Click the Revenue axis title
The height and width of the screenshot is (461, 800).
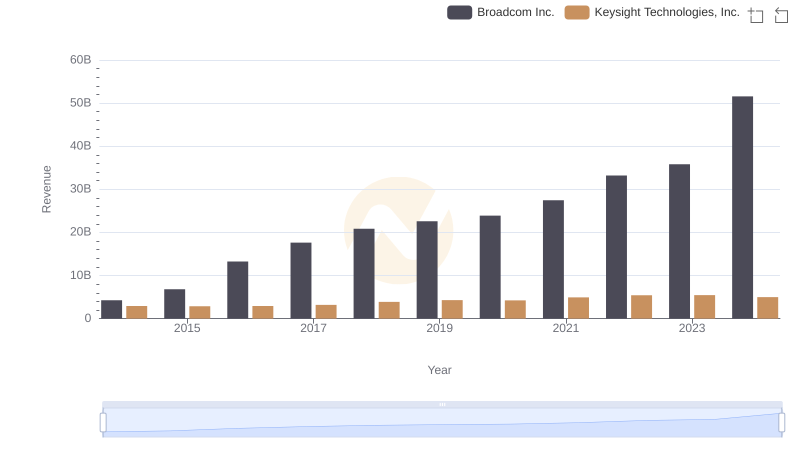[x=46, y=189]
